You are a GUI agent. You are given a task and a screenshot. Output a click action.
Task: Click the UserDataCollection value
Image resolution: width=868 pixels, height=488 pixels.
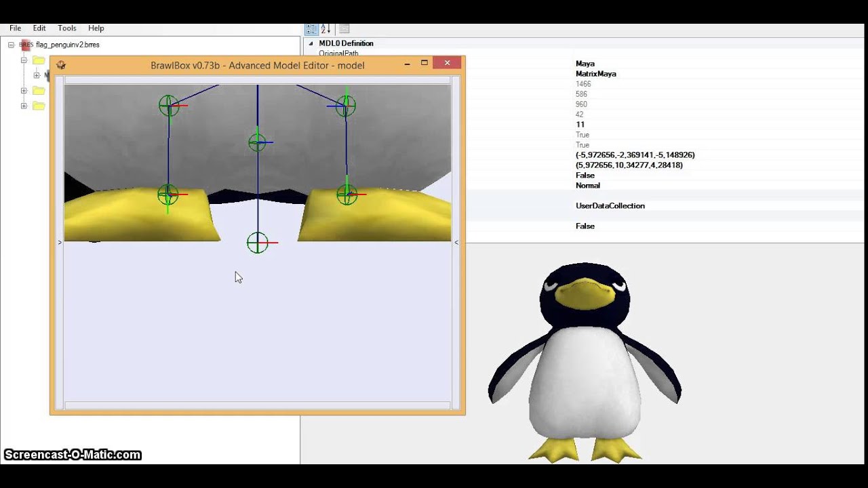click(610, 206)
